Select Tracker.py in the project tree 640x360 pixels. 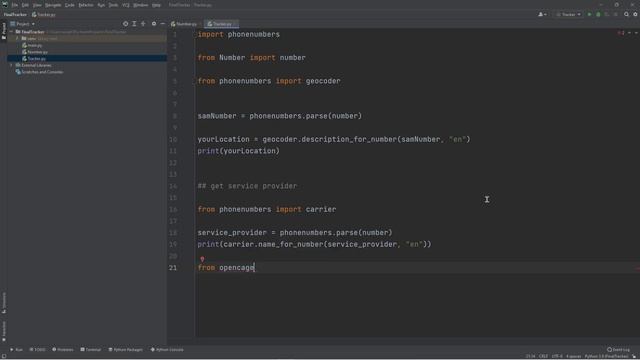click(34, 59)
